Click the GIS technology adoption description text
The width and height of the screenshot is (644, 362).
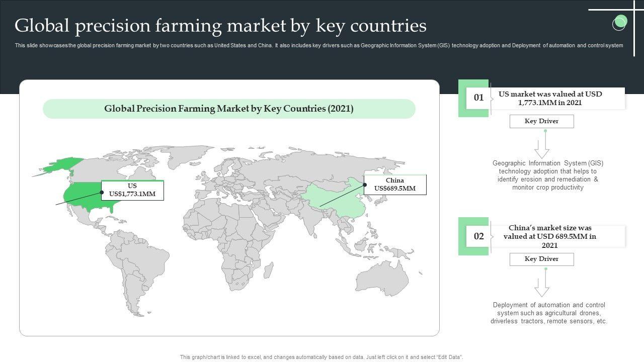pos(548,175)
